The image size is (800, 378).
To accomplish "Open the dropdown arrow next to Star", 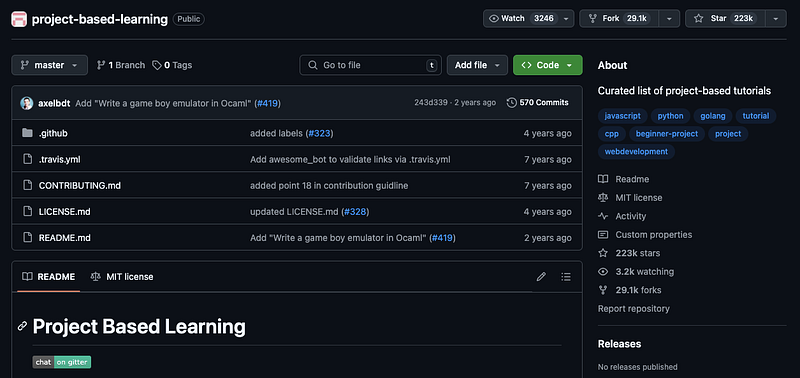I will click(x=776, y=18).
